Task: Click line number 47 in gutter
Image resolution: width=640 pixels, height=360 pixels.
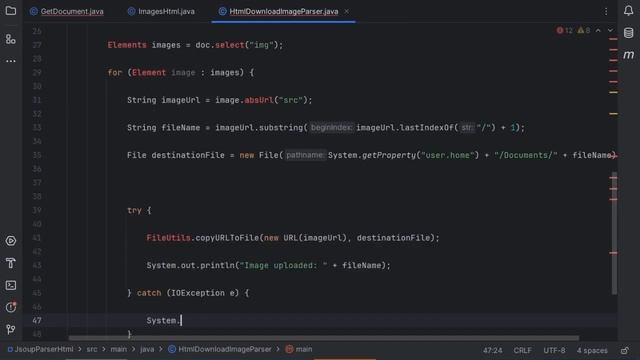Action: 37,320
